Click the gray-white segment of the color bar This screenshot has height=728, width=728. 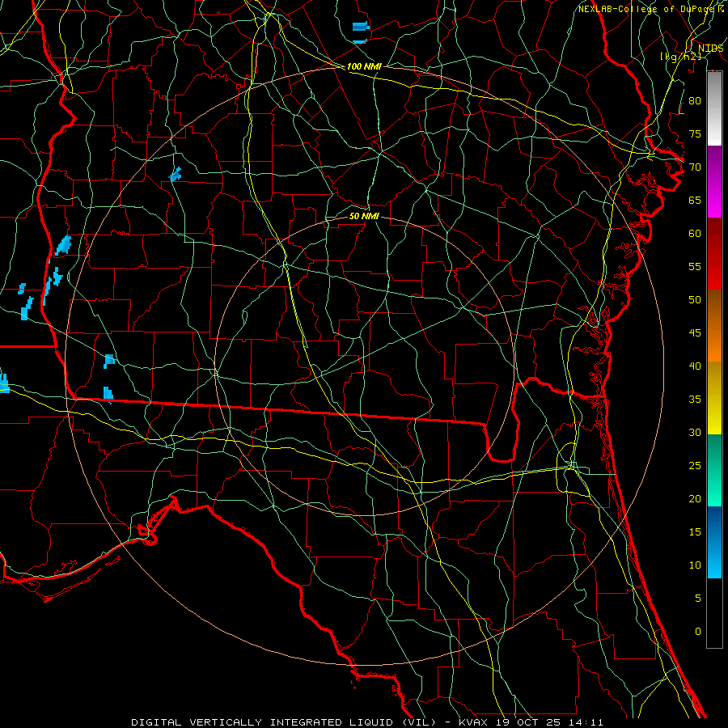[714, 108]
